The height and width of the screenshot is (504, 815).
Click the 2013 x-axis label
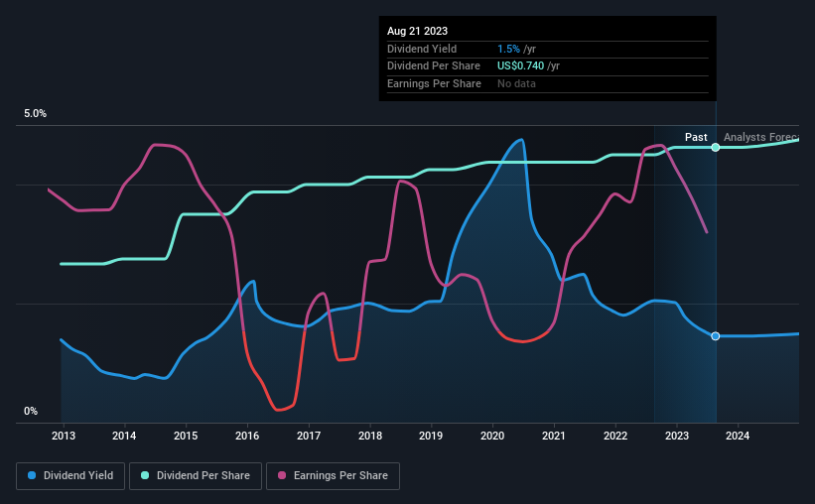(x=64, y=436)
